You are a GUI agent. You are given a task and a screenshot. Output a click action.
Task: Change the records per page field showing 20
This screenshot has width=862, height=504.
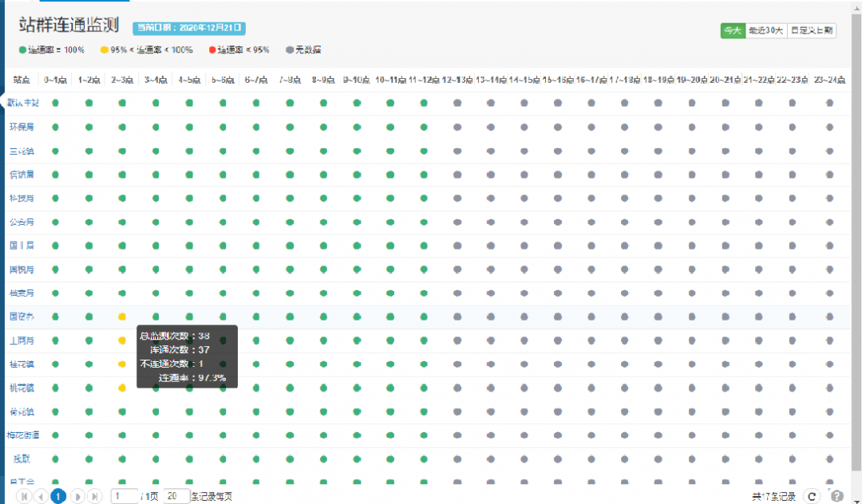tap(176, 496)
